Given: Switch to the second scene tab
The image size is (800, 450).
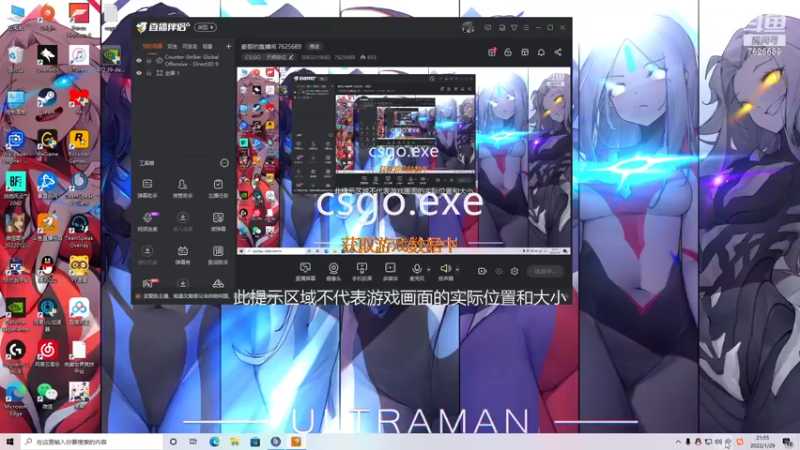Looking at the screenshot, I should point(172,46).
